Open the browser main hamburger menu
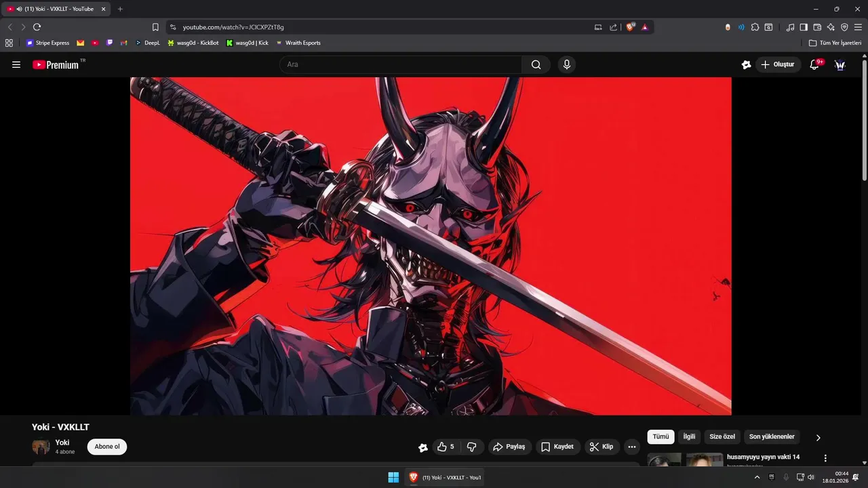This screenshot has width=868, height=488. click(x=858, y=27)
